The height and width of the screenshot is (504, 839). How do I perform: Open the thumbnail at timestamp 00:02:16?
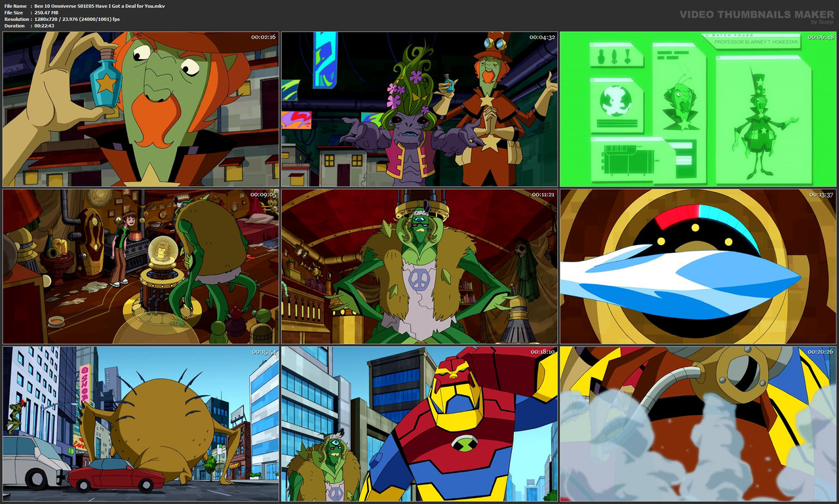coord(140,109)
